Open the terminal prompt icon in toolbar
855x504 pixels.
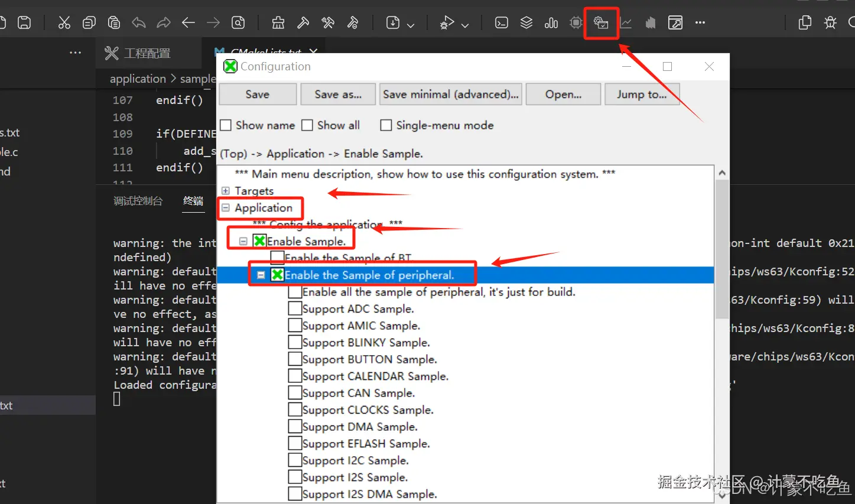(x=502, y=22)
